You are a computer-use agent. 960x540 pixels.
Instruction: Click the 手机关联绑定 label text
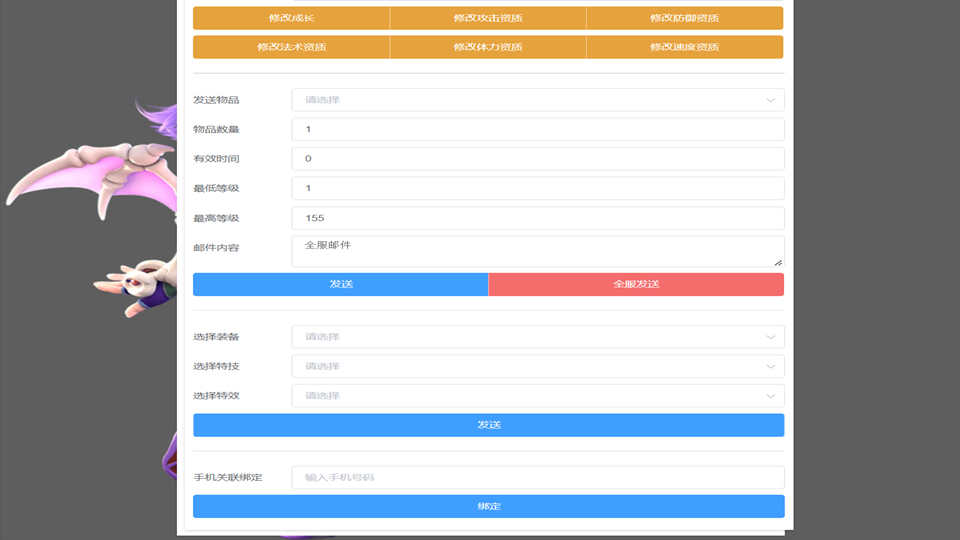click(228, 477)
